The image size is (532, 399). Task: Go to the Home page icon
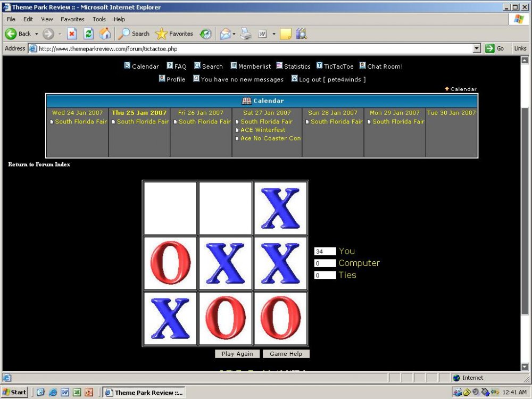(105, 34)
